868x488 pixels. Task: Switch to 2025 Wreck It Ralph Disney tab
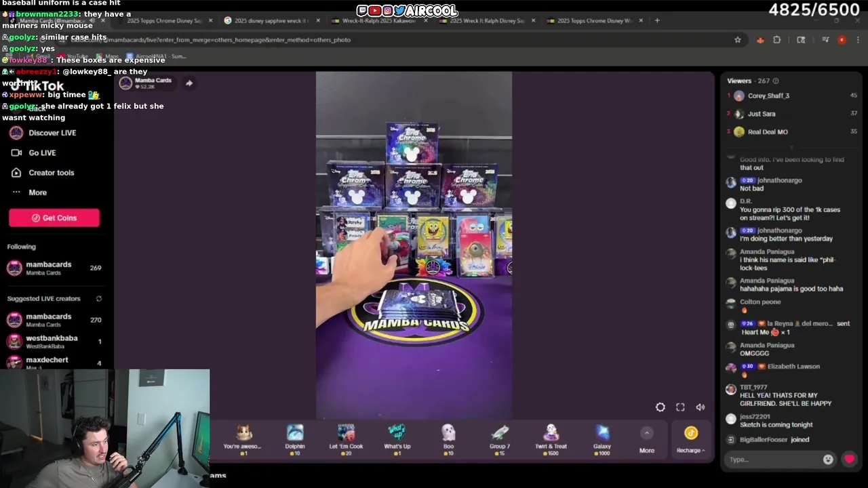(486, 20)
